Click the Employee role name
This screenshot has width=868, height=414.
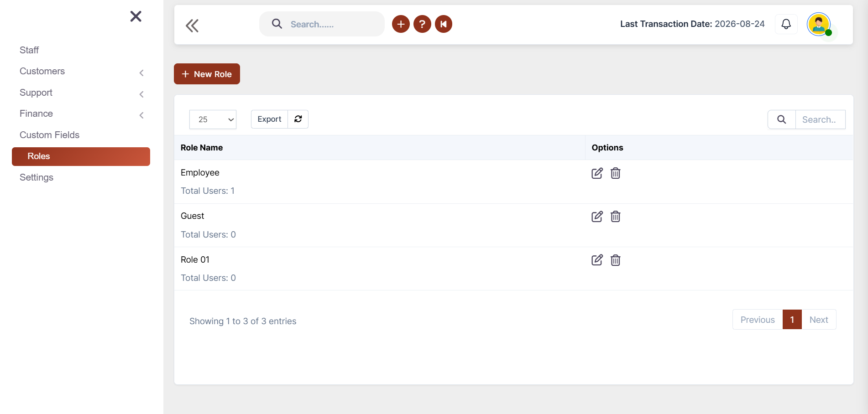(200, 173)
